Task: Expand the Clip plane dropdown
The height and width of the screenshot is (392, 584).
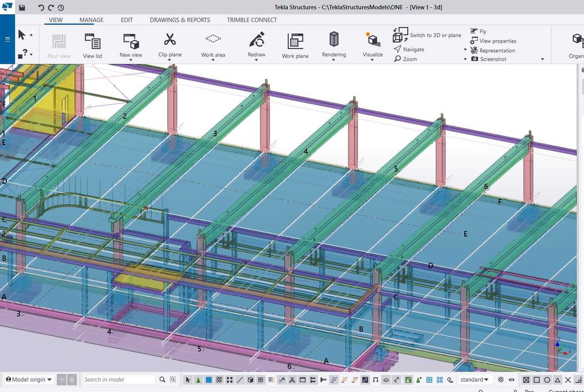Action: [x=170, y=60]
